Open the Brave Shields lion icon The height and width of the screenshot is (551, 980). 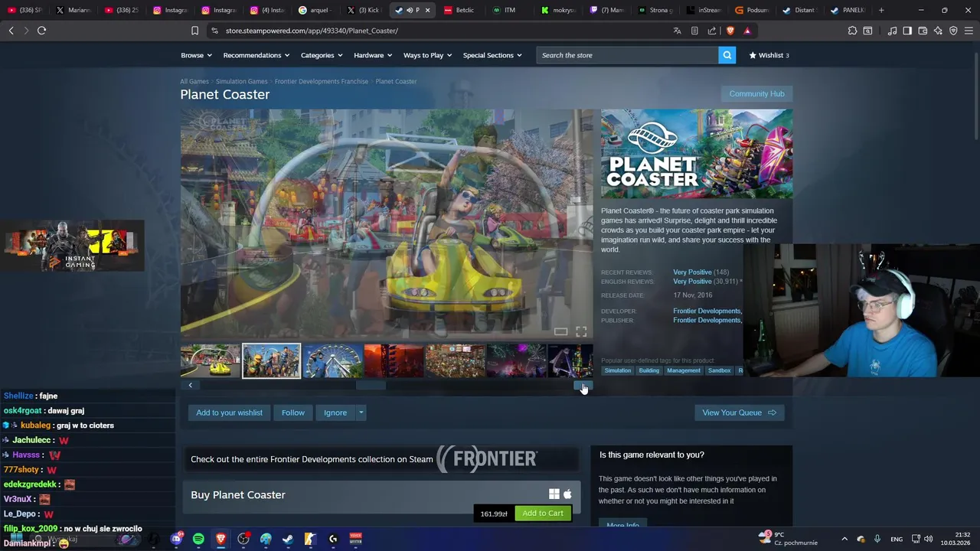pos(730,31)
